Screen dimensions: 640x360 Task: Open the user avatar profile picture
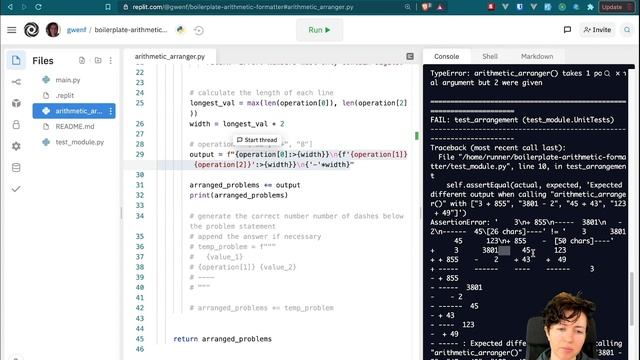[x=53, y=30]
